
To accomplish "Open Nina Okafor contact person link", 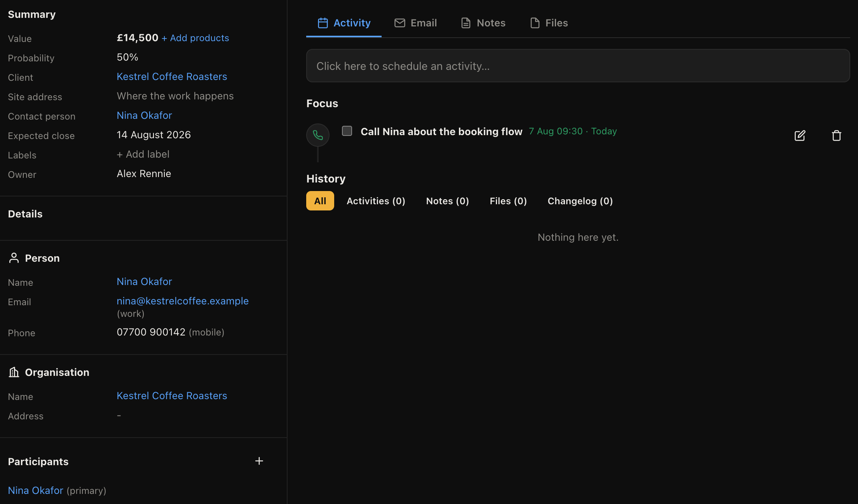I will click(x=144, y=115).
